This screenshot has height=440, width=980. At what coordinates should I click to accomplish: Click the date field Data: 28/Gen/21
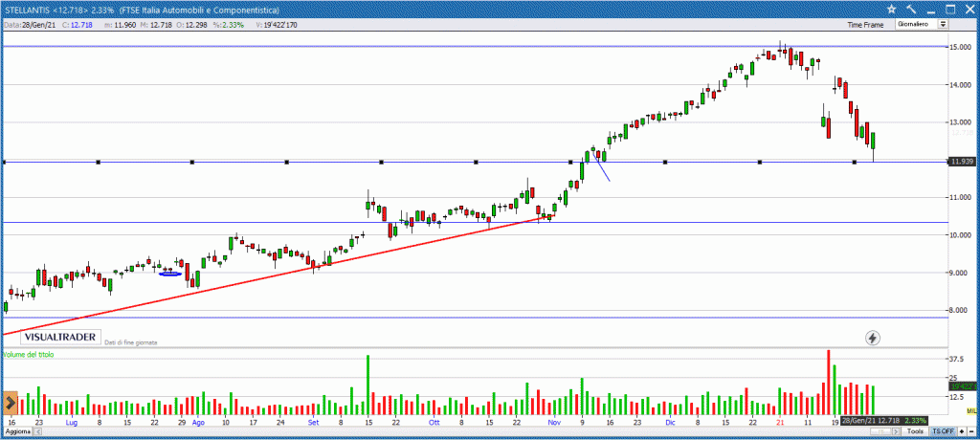(32, 25)
